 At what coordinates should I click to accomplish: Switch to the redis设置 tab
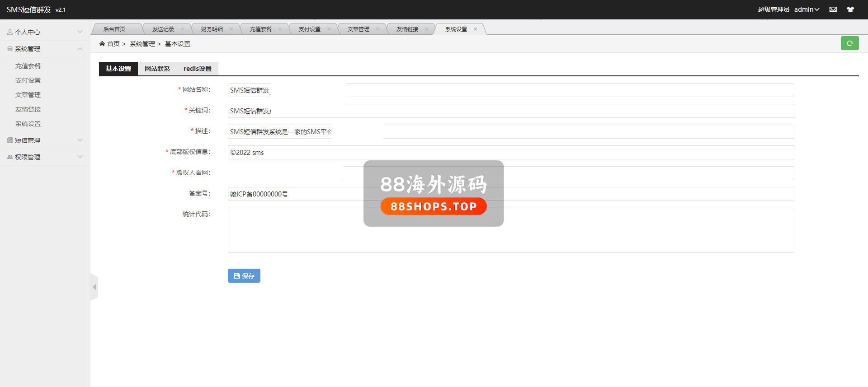pos(198,69)
